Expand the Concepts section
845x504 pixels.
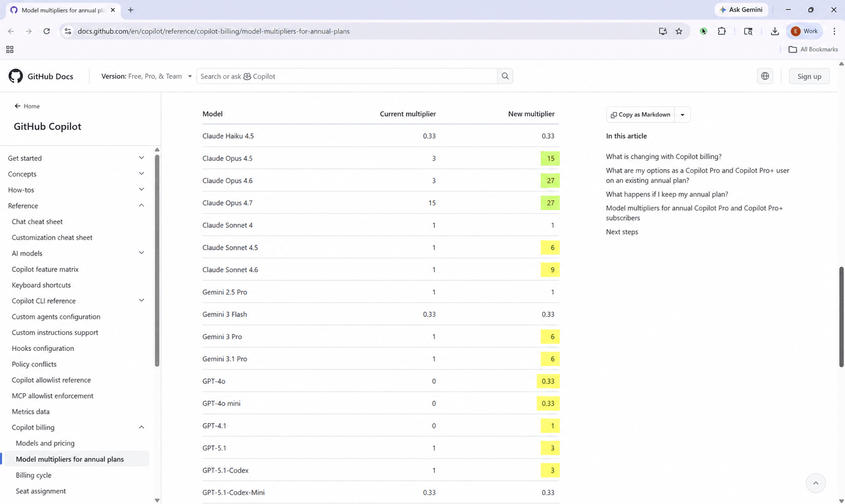point(141,174)
